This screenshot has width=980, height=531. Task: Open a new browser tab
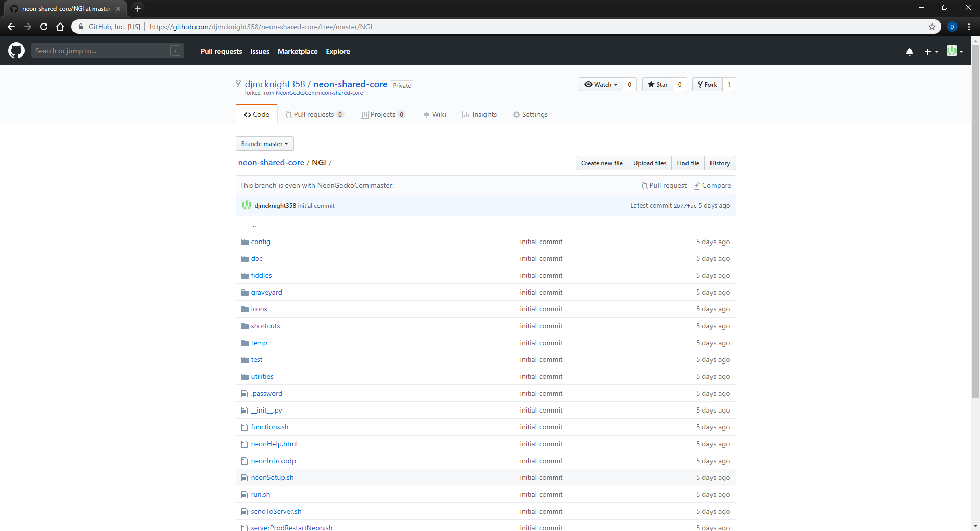(x=137, y=8)
